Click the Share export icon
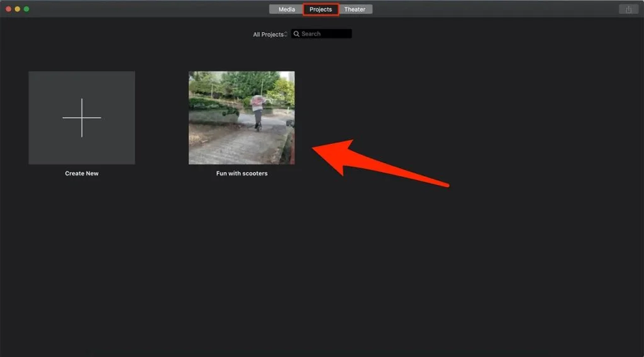The image size is (644, 357). [x=628, y=9]
